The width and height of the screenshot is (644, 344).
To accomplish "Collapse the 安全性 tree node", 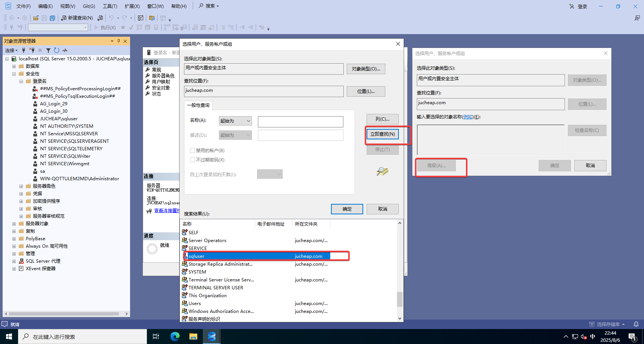I will pyautogui.click(x=14, y=74).
